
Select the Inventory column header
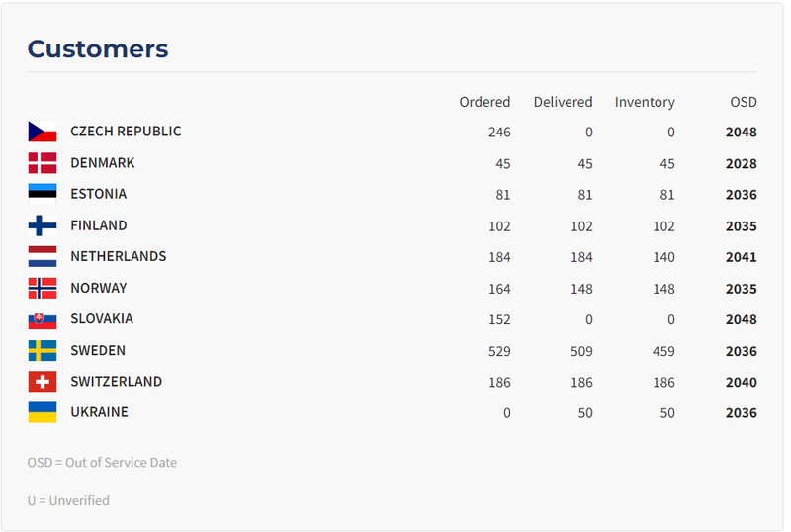tap(645, 103)
